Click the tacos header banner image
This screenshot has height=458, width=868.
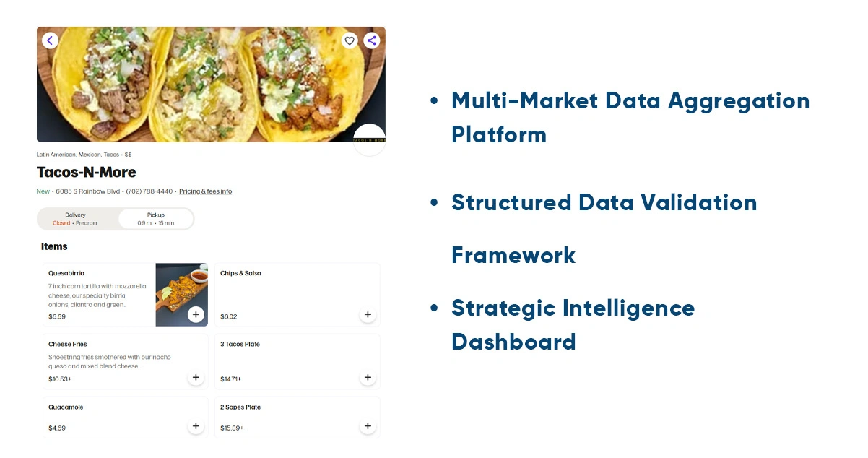(x=209, y=84)
